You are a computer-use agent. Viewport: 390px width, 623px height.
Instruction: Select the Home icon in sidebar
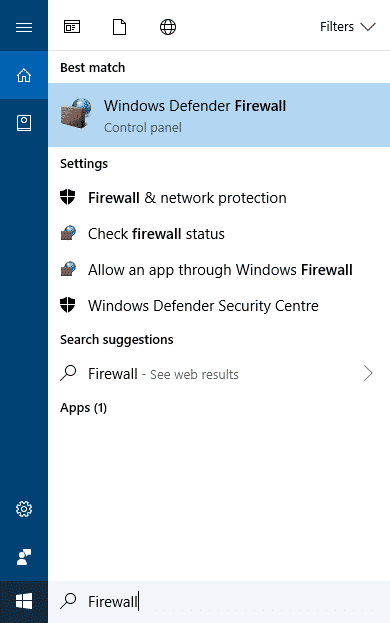24,75
